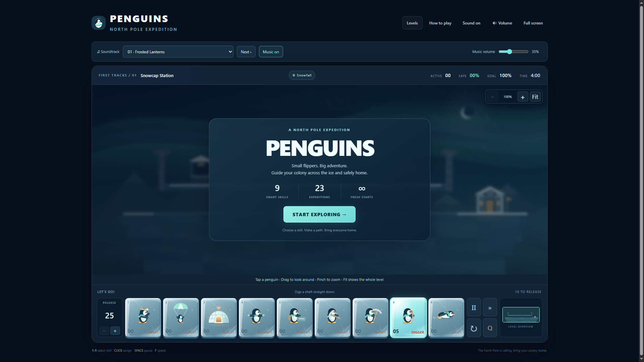This screenshot has width=644, height=362.
Task: Click the 100% zoom level readout
Action: [x=507, y=97]
